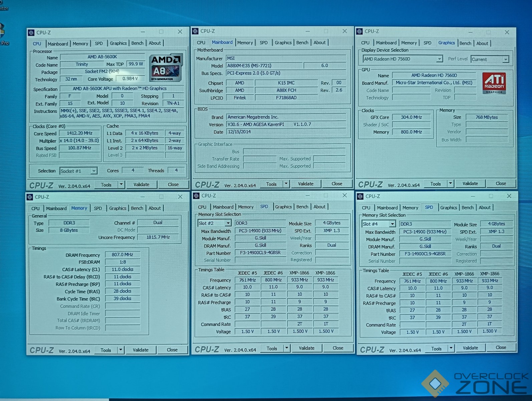This screenshot has width=532, height=401.
Task: Select CPU tab in the Display Device window
Action: [x=365, y=43]
